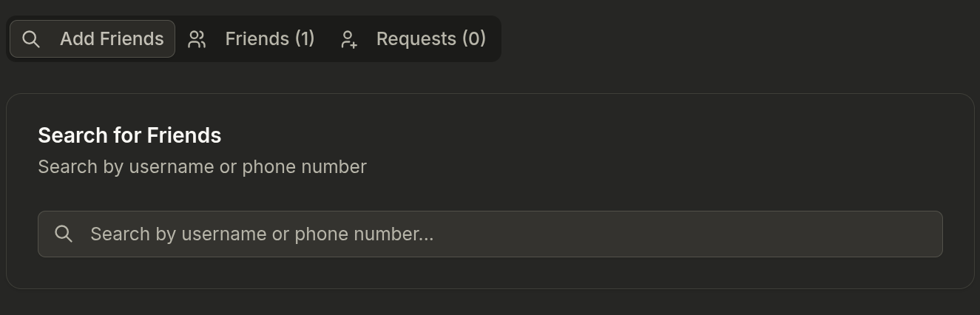This screenshot has height=315, width=980.
Task: Show the Requests (0) tab
Action: [x=413, y=39]
